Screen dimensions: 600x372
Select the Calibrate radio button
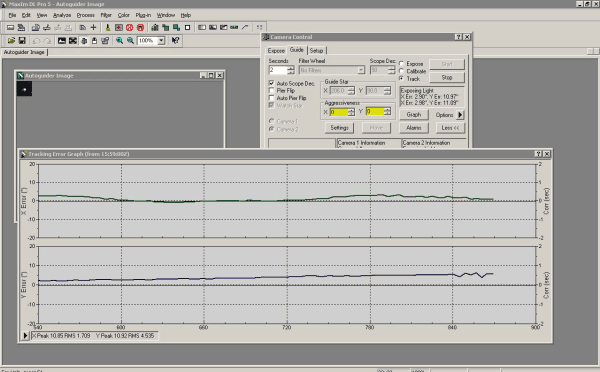pyautogui.click(x=401, y=71)
